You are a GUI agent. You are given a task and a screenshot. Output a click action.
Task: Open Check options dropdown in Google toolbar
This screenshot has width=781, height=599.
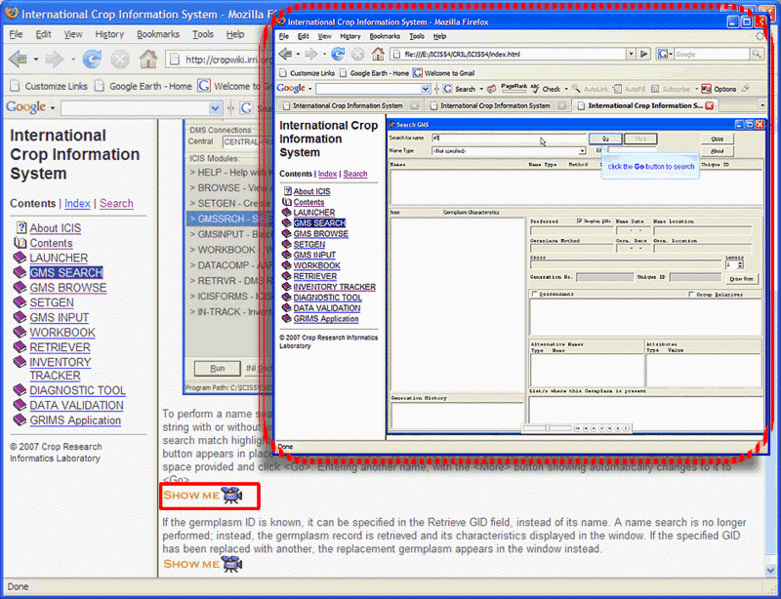coord(566,89)
